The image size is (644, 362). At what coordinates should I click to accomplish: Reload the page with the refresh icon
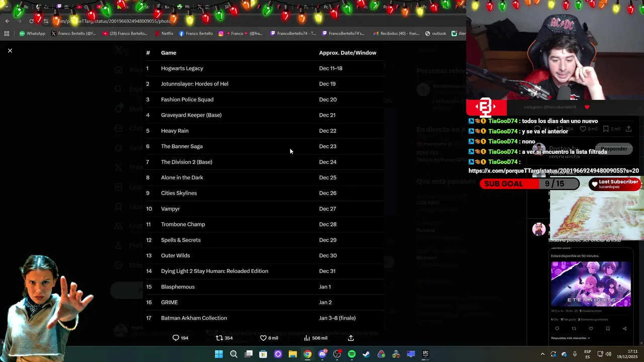(x=31, y=21)
